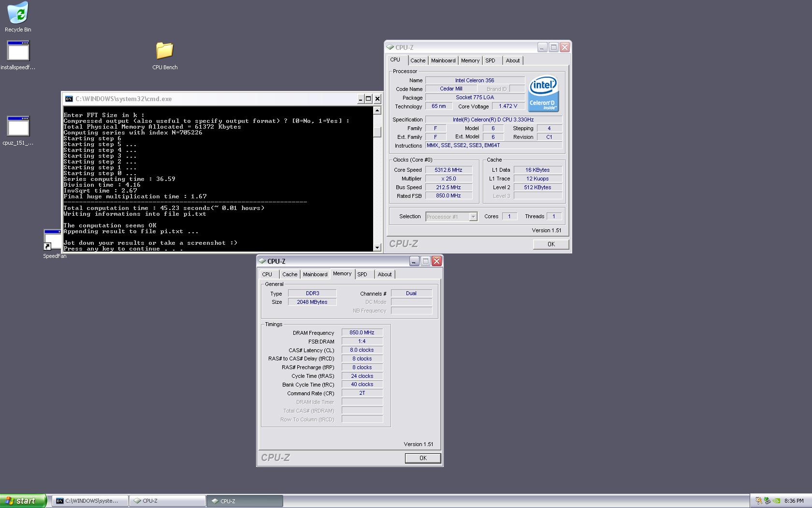Image resolution: width=812 pixels, height=508 pixels.
Task: Click the Level 2 cache value 512 KBytes
Action: [538, 187]
